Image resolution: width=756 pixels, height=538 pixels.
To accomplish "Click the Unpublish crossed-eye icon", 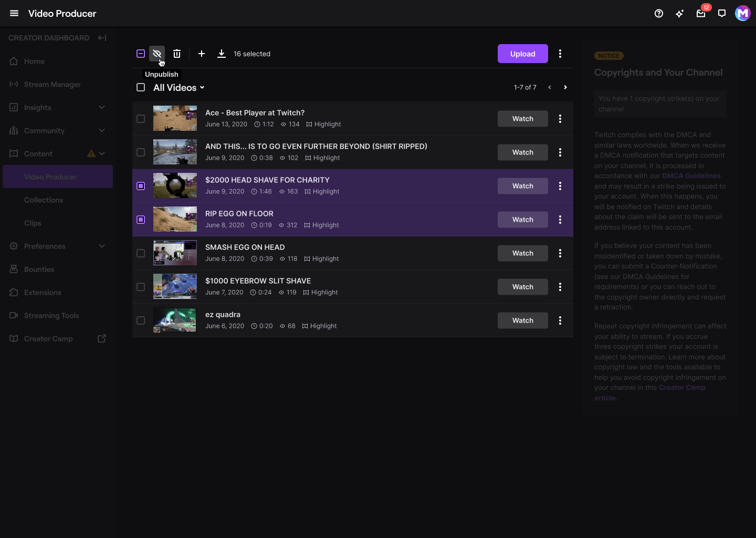I will click(156, 54).
